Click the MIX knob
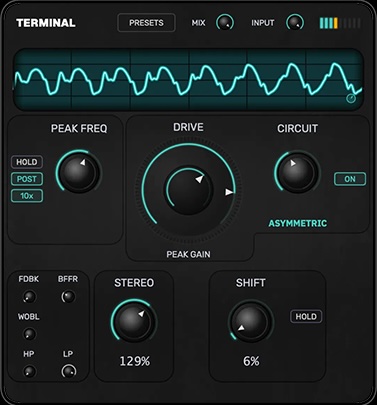Image resolution: width=377 pixels, height=405 pixels. point(225,23)
